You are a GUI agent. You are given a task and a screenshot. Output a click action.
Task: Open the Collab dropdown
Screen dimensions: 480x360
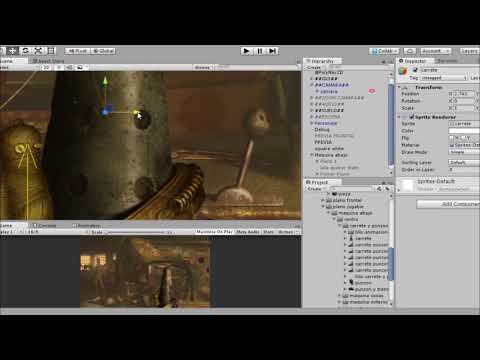(384, 51)
